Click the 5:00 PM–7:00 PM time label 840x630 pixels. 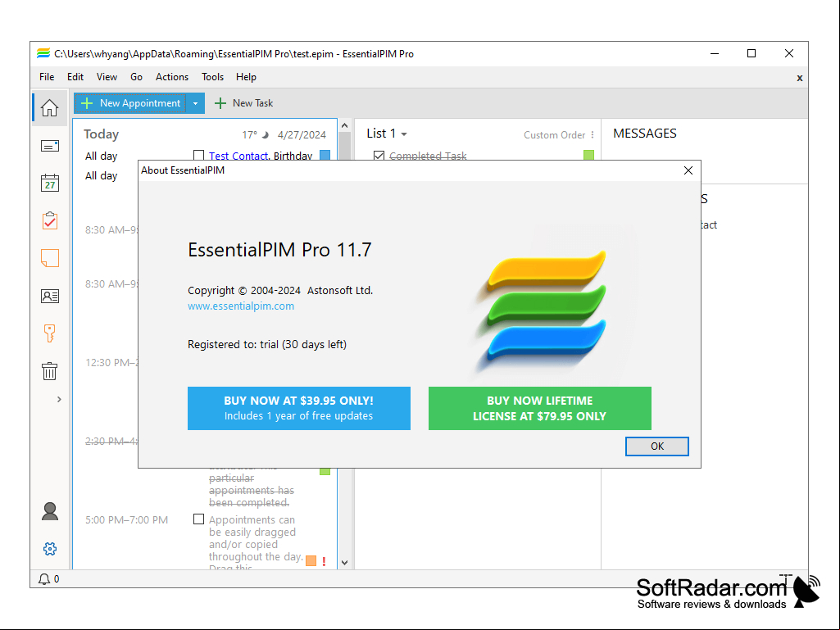pos(126,519)
